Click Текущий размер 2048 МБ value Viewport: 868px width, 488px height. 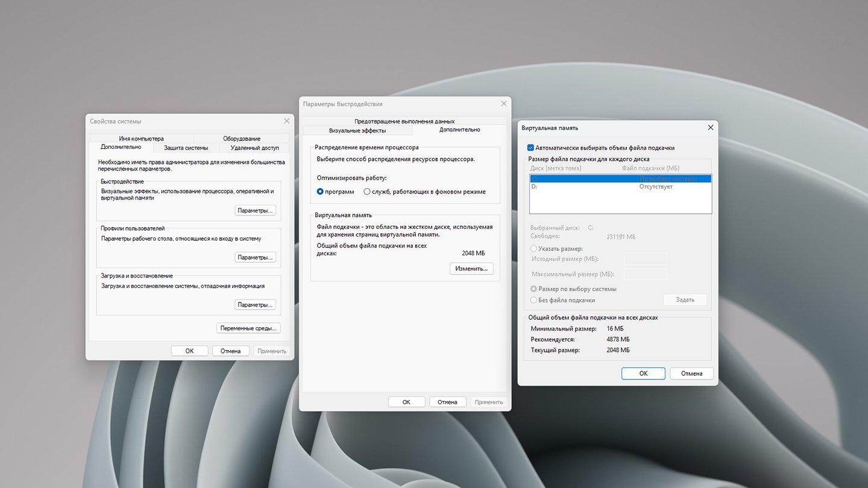(x=618, y=350)
